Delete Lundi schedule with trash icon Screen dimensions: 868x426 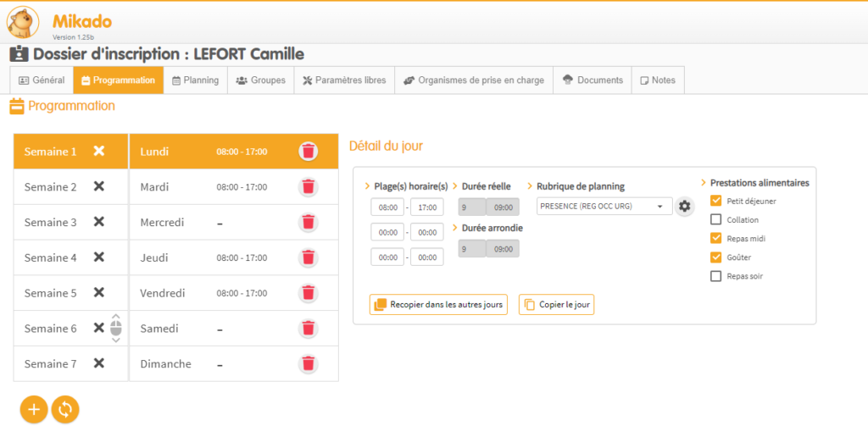309,152
